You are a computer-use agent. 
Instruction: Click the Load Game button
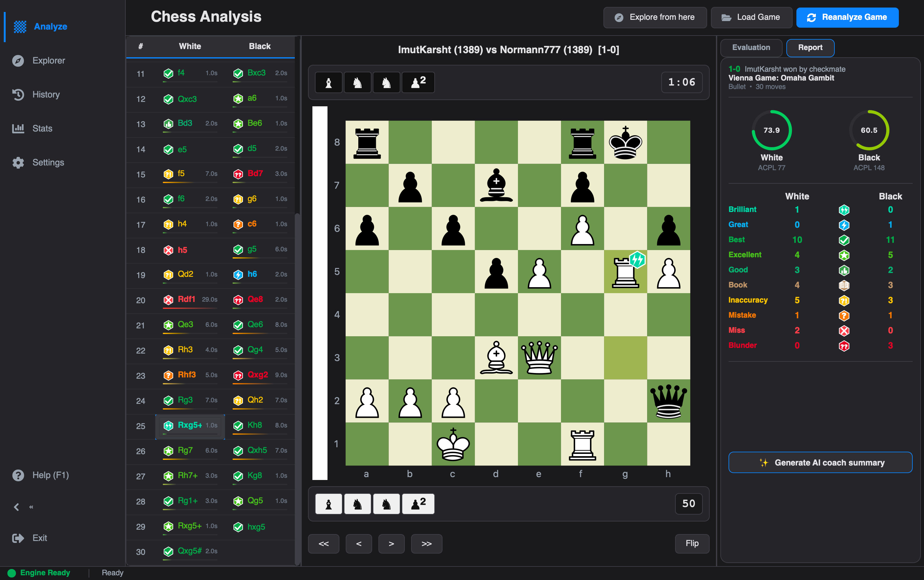[751, 17]
